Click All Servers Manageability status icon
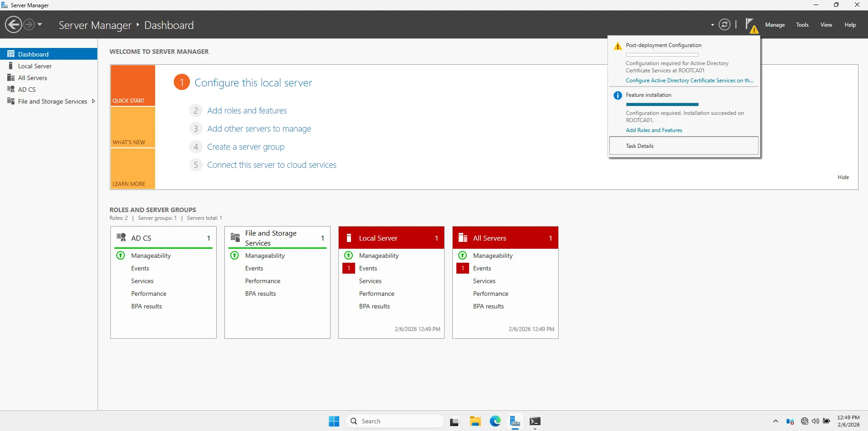Screen dimensions: 868x431 pyautogui.click(x=463, y=256)
